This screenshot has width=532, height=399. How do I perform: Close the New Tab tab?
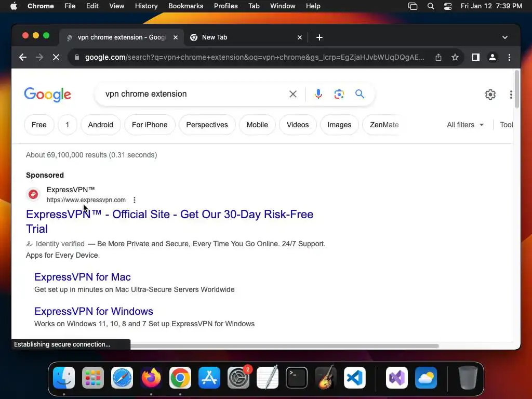coord(300,37)
